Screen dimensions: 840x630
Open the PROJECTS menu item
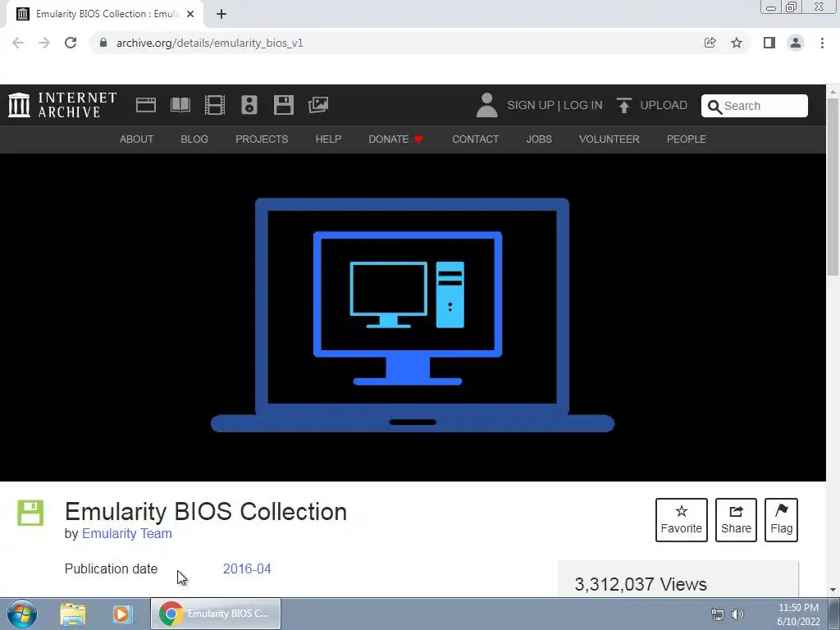click(262, 139)
